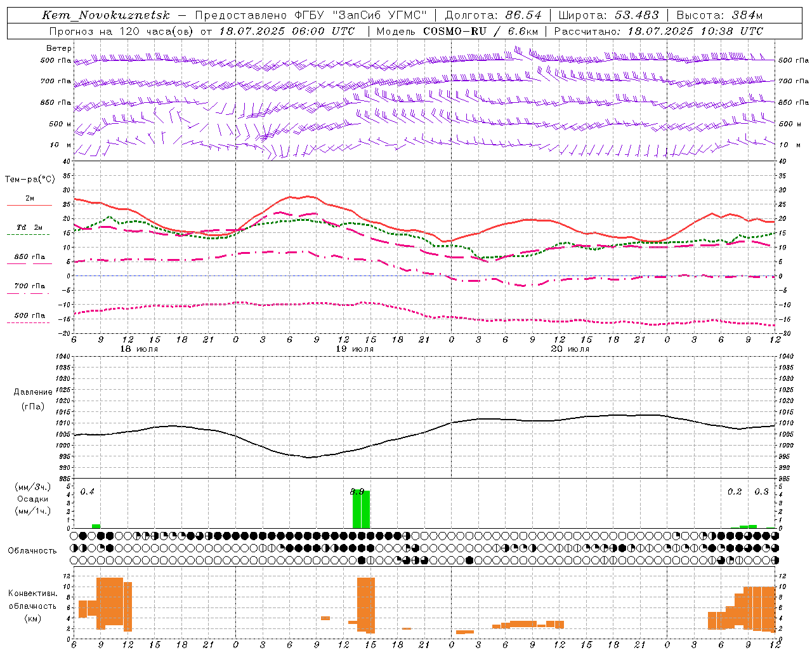Click the Тем-ра(°C) panel label

point(29,180)
